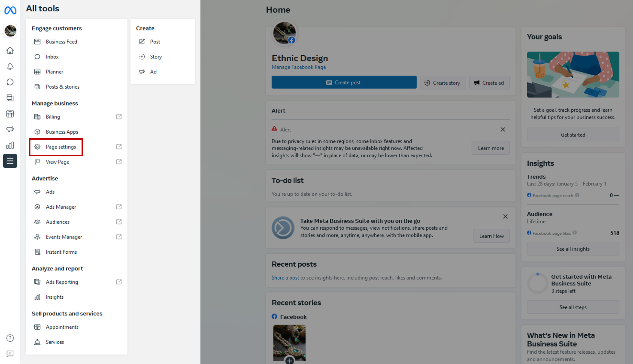Select the Planner icon
Viewport: 633px width, 364px height.
38,71
